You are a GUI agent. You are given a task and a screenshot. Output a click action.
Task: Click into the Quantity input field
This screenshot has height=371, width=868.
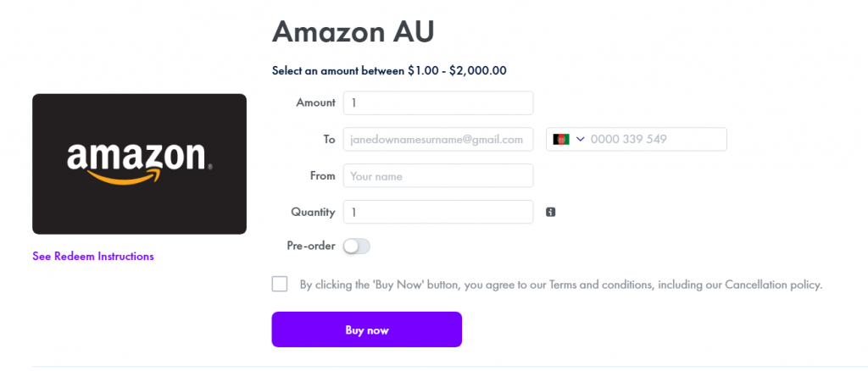click(437, 212)
